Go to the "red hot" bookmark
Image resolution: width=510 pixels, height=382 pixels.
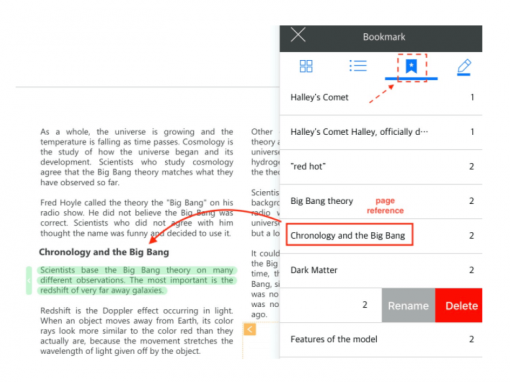[x=381, y=167]
